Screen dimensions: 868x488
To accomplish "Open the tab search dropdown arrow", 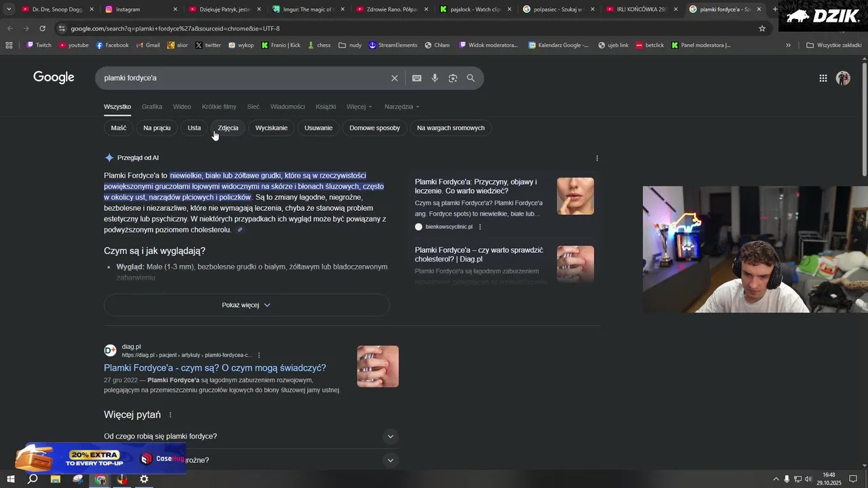I will coord(9,9).
